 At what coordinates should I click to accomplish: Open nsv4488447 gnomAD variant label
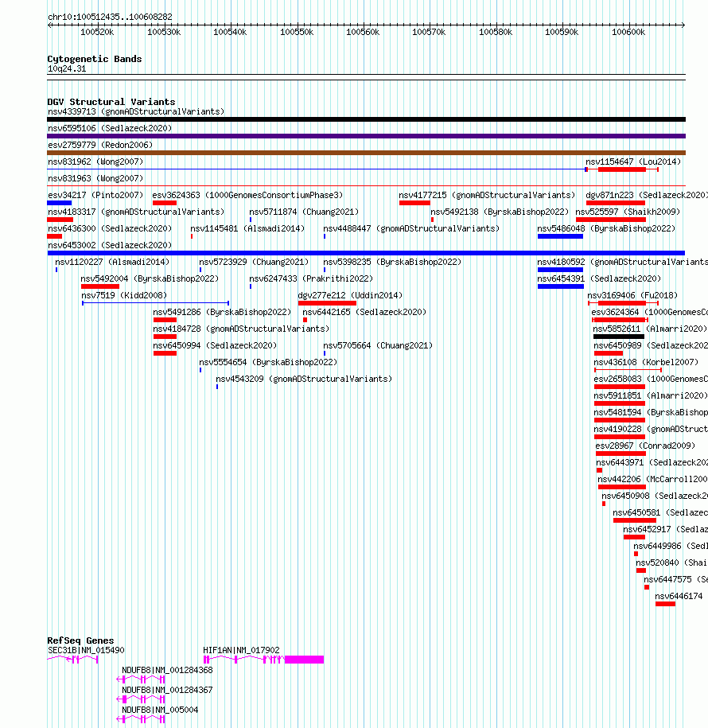tap(411, 228)
